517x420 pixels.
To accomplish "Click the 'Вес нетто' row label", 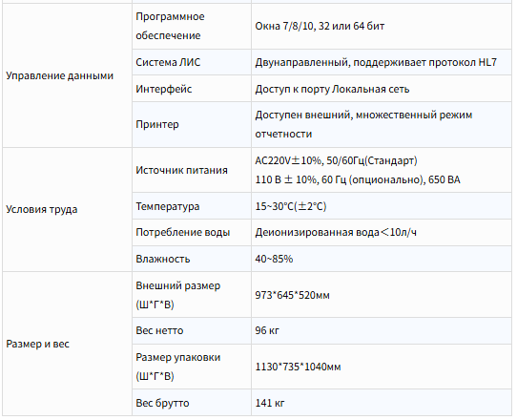I will (159, 330).
